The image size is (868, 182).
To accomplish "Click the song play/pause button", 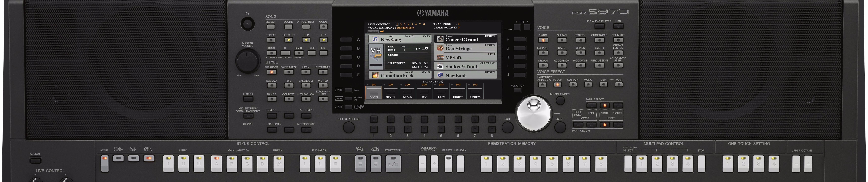I will (x=299, y=53).
